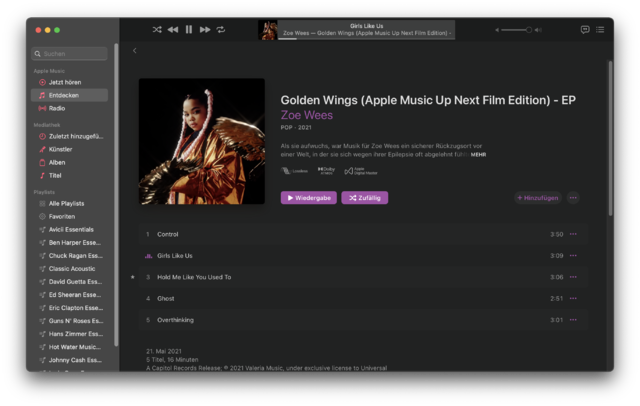Open album more options next to Hinzufügen
The height and width of the screenshot is (406, 640).
(573, 198)
